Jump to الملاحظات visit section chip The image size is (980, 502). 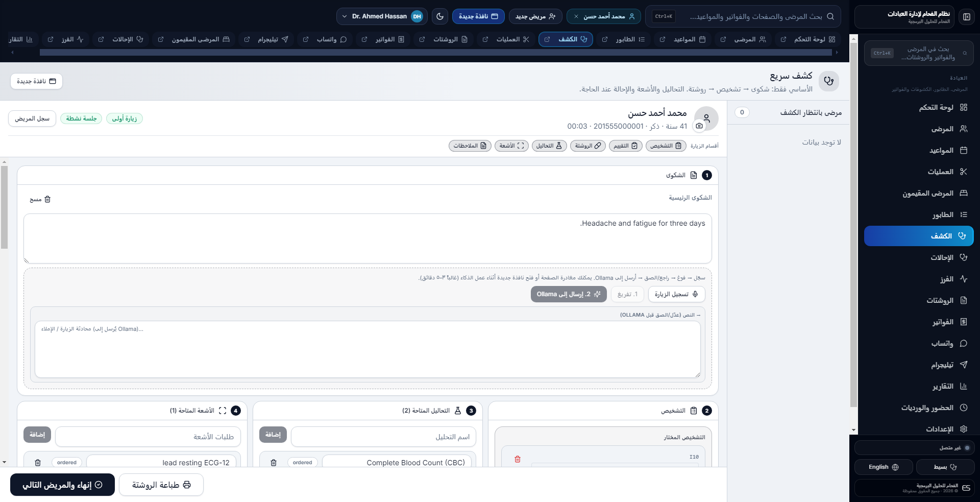[470, 146]
